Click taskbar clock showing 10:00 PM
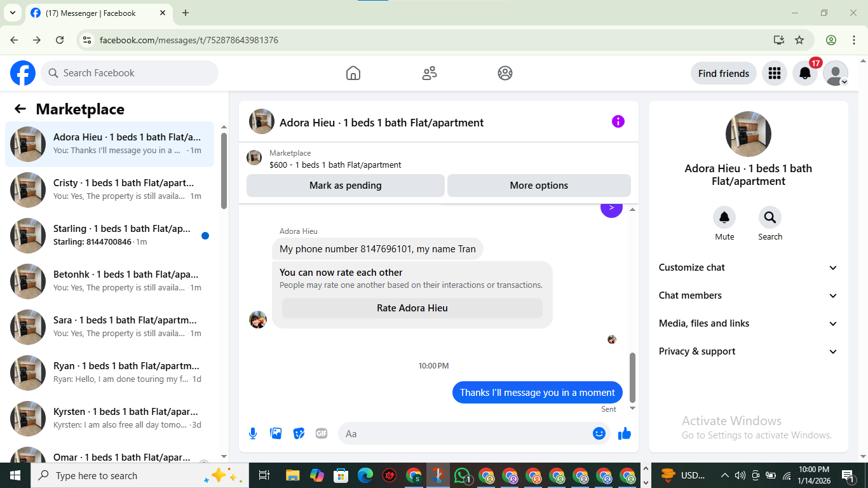868x488 pixels. [x=814, y=475]
